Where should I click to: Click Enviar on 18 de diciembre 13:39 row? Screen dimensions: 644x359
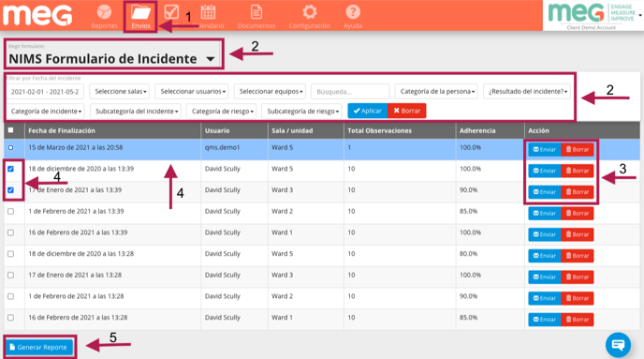click(545, 171)
